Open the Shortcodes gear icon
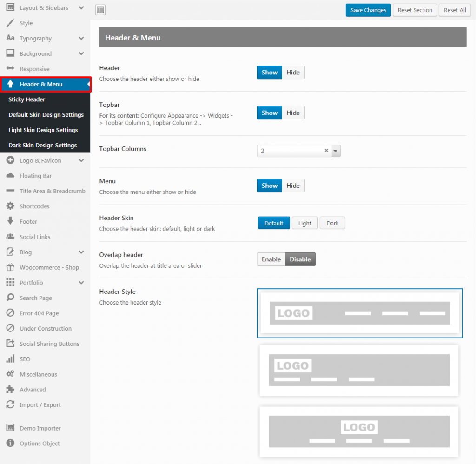 click(10, 206)
